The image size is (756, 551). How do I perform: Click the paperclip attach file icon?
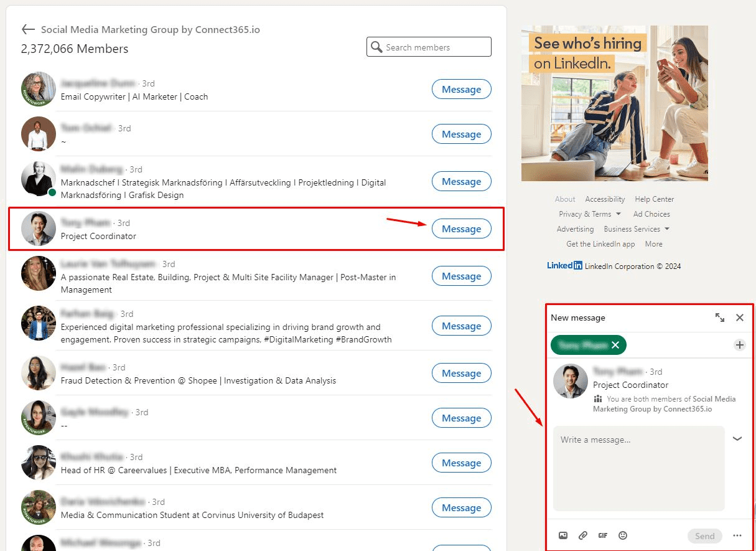tap(583, 535)
